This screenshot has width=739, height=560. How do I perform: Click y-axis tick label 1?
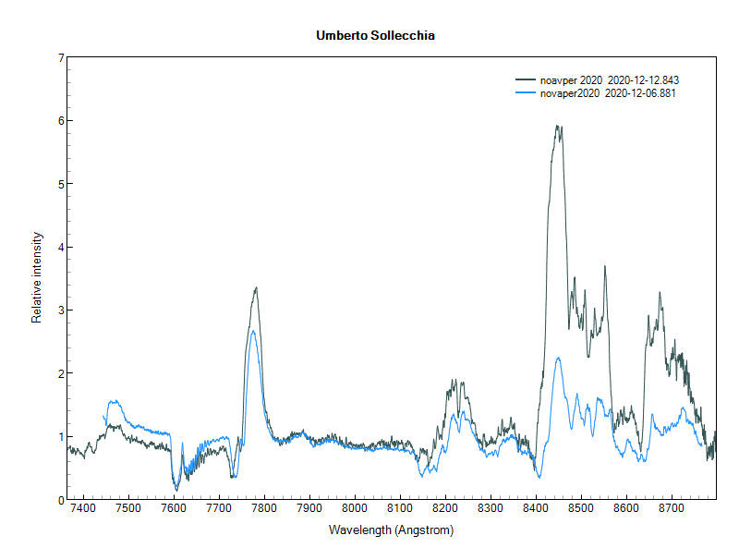coord(61,437)
